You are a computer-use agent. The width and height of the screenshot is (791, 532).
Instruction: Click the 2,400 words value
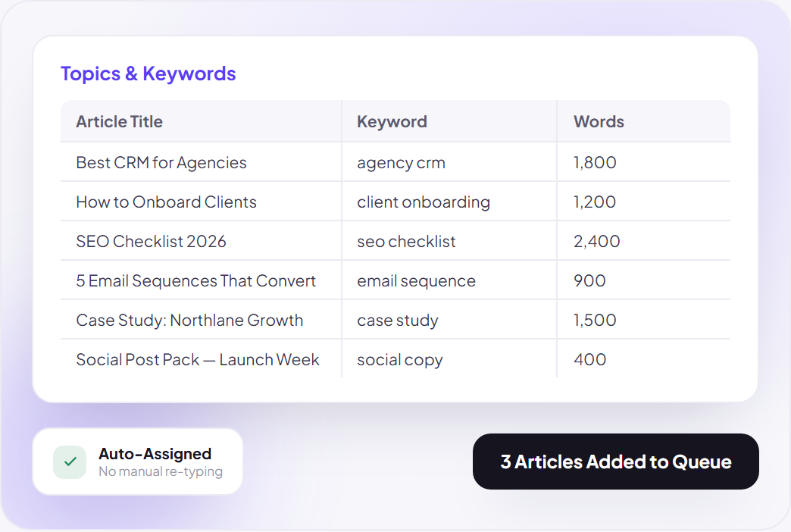point(597,241)
